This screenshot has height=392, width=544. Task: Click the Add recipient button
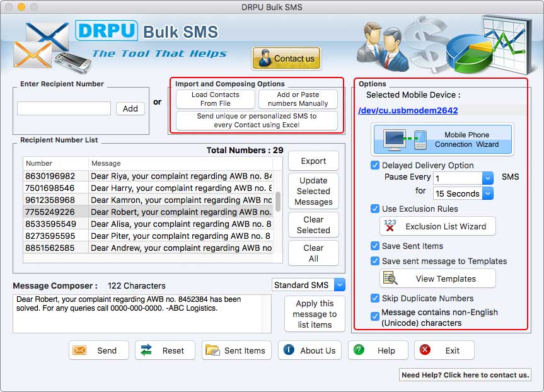130,108
